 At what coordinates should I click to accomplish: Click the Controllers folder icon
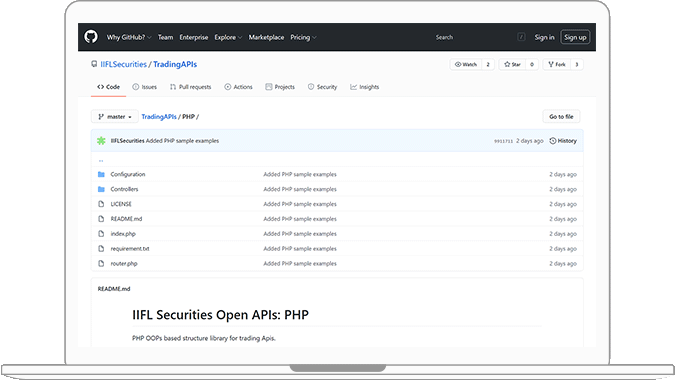[101, 189]
